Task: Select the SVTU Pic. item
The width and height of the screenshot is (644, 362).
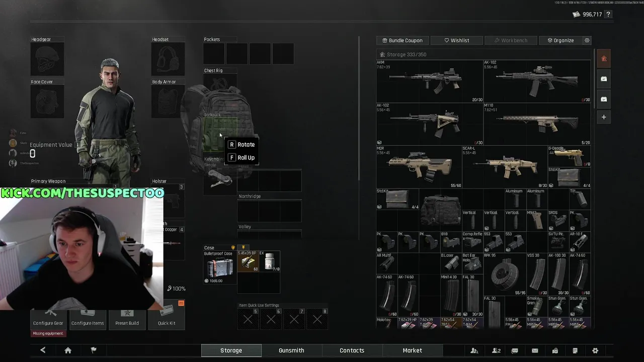Action: [558, 242]
